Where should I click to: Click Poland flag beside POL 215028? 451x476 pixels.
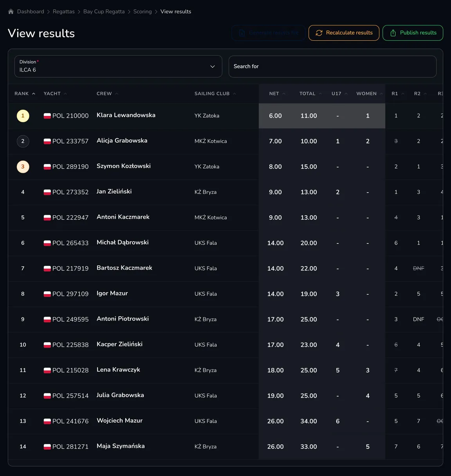(47, 370)
